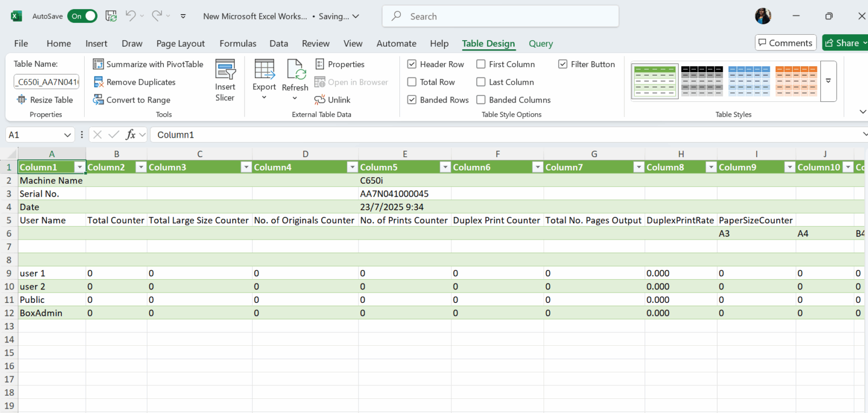The image size is (868, 413).
Task: Uncheck the Banded Rows checkbox
Action: click(x=412, y=100)
